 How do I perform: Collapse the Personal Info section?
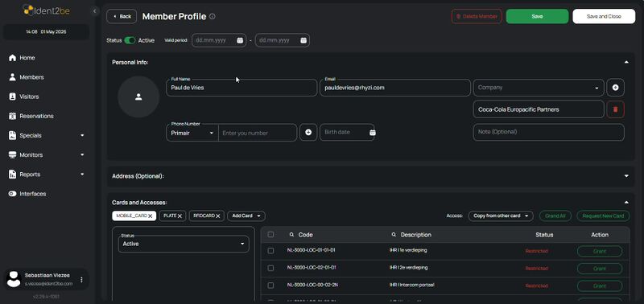point(626,63)
